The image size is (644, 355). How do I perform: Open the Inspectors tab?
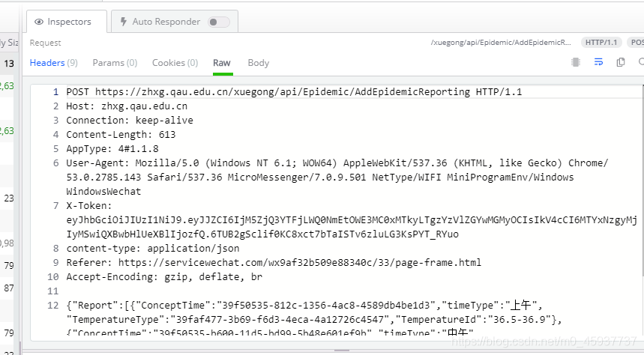(x=67, y=22)
